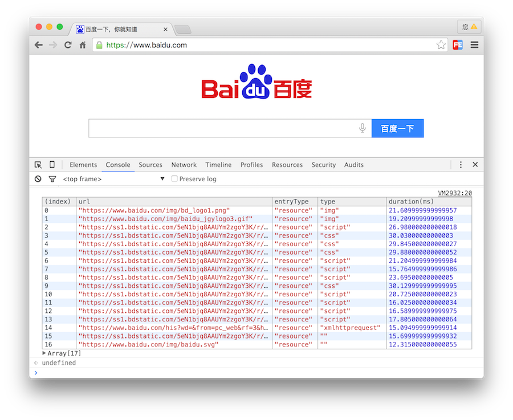This screenshot has height=420, width=513.
Task: Open DevTools three-dot settings menu
Action: [461, 165]
